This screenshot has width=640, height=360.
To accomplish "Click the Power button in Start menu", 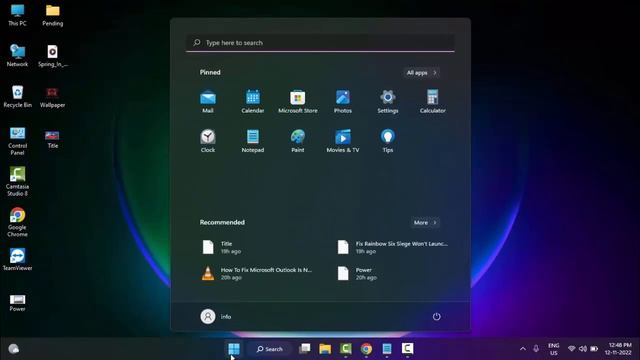I will tap(436, 316).
